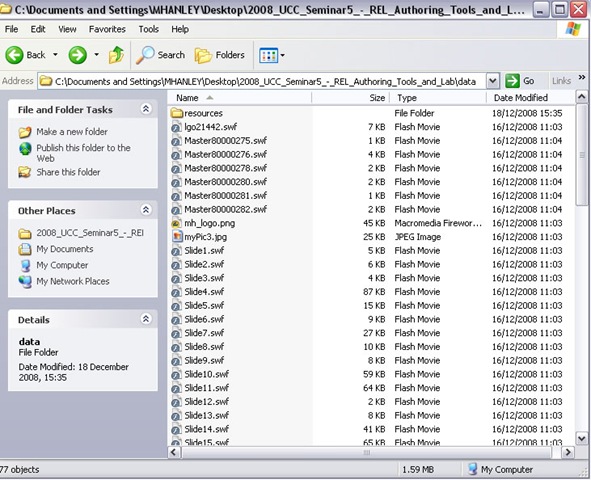Toggle the Folders pane icon

(x=203, y=55)
